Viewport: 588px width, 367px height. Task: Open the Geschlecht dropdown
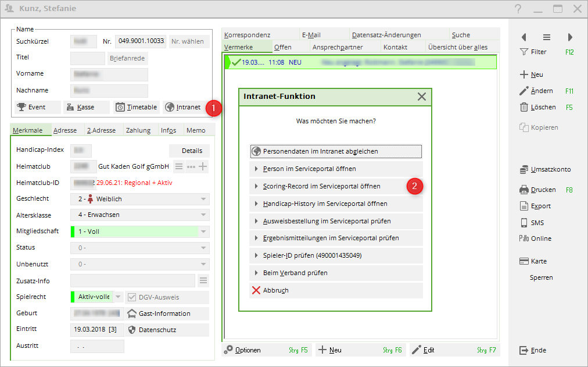pos(203,199)
